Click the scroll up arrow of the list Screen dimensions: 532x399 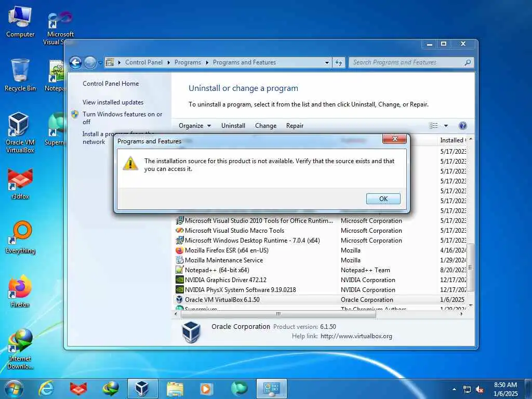470,139
